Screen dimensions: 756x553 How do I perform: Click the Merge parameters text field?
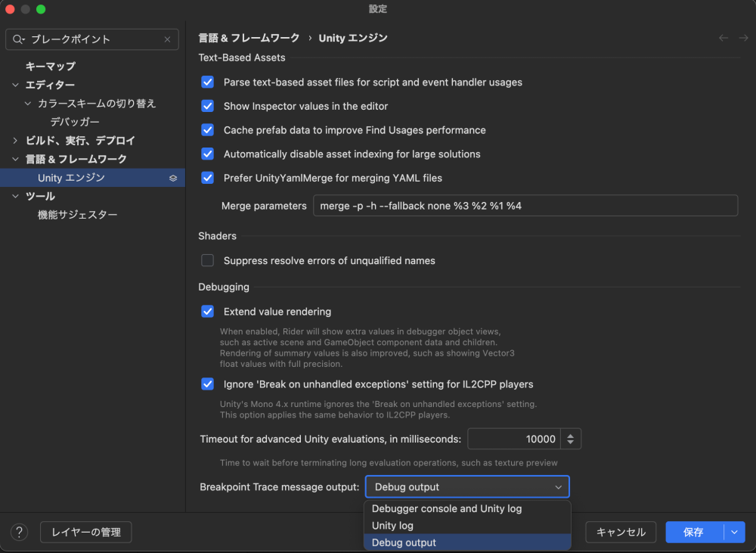tap(525, 206)
